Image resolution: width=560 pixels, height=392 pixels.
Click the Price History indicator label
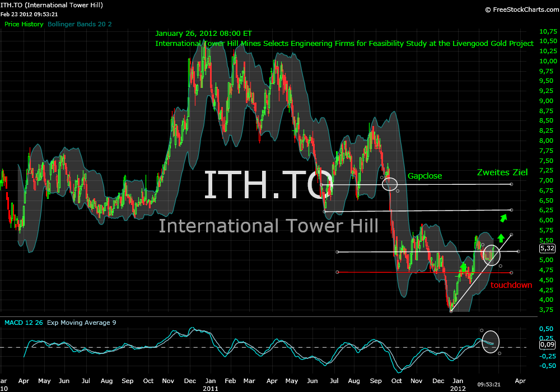(x=24, y=24)
